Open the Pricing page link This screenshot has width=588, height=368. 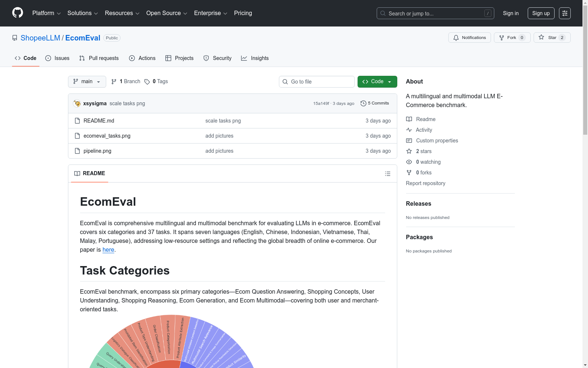pos(243,13)
